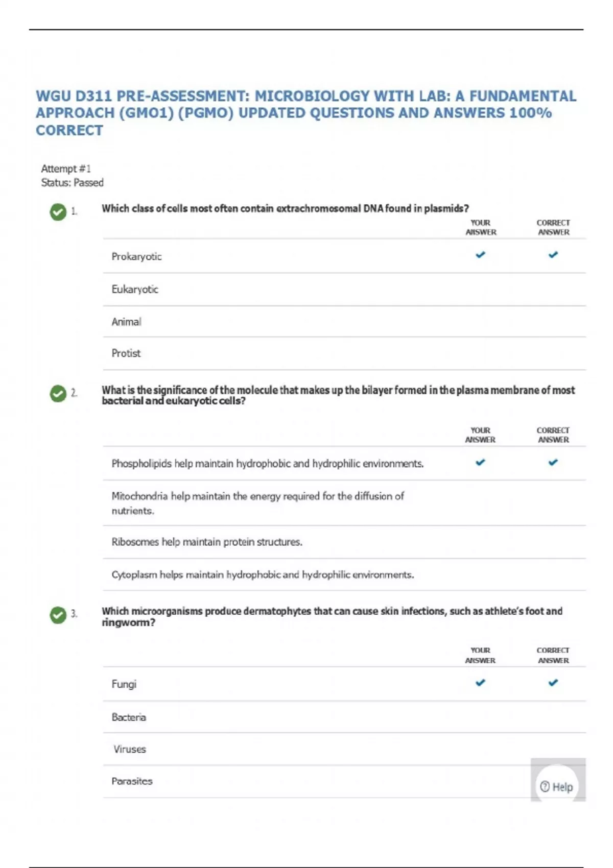Click Your Answer checkmark for Phospholipids option

click(480, 463)
